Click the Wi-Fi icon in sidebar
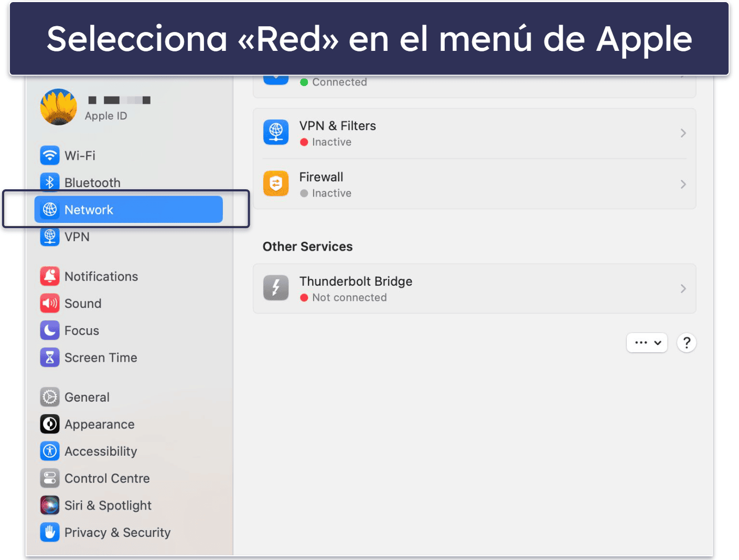Image resolution: width=739 pixels, height=560 pixels. [50, 156]
